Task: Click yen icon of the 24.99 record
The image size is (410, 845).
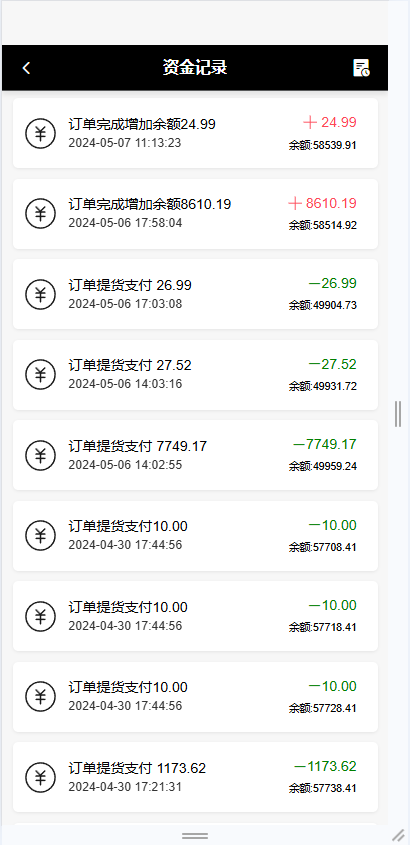Action: (40, 133)
